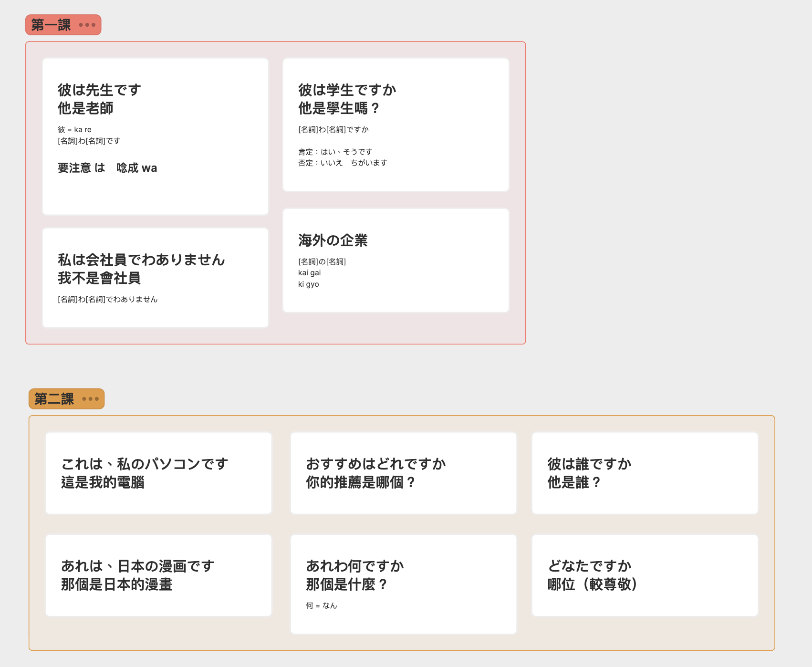Click the translation 哪位（較尊敬）
Image resolution: width=812 pixels, height=667 pixels.
[x=593, y=584]
